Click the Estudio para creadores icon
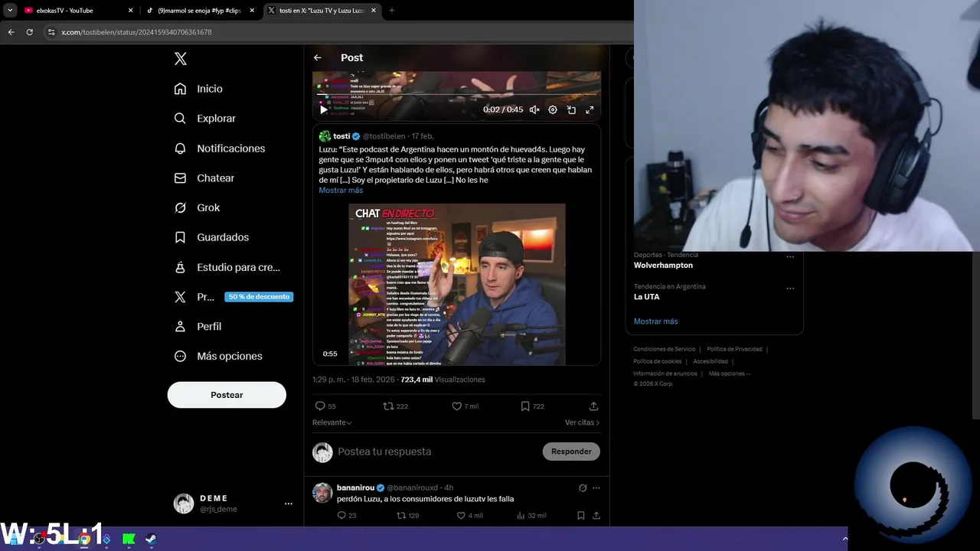 pyautogui.click(x=180, y=267)
